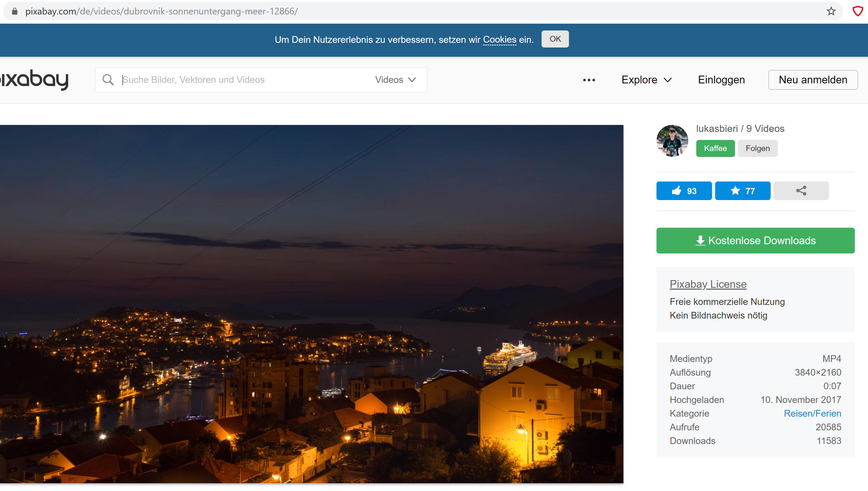Click the share icon button

pos(801,191)
